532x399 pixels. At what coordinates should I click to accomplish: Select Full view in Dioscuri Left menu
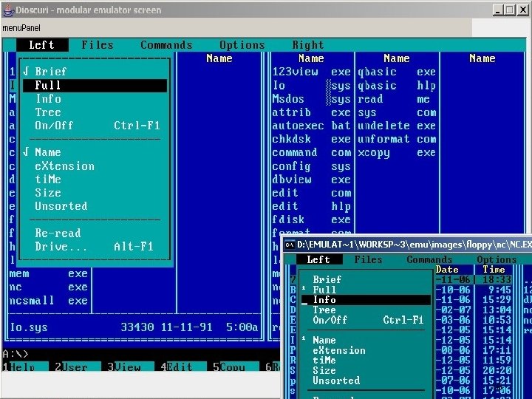pyautogui.click(x=95, y=85)
